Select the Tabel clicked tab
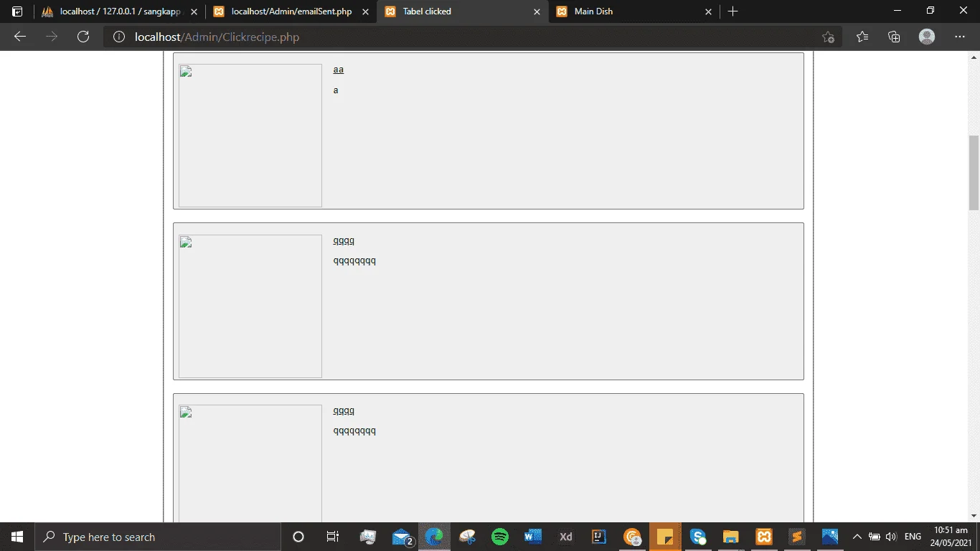The height and width of the screenshot is (551, 980). 463,11
